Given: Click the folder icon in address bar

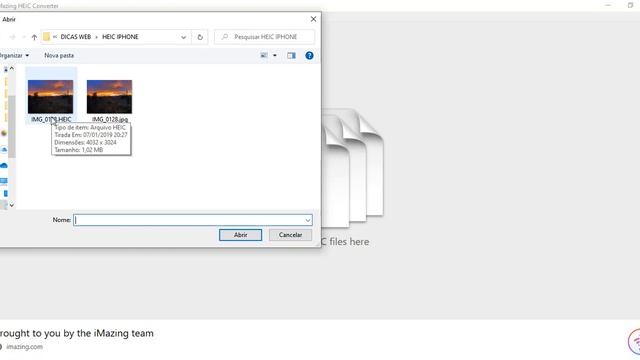Looking at the screenshot, I should click(47, 37).
